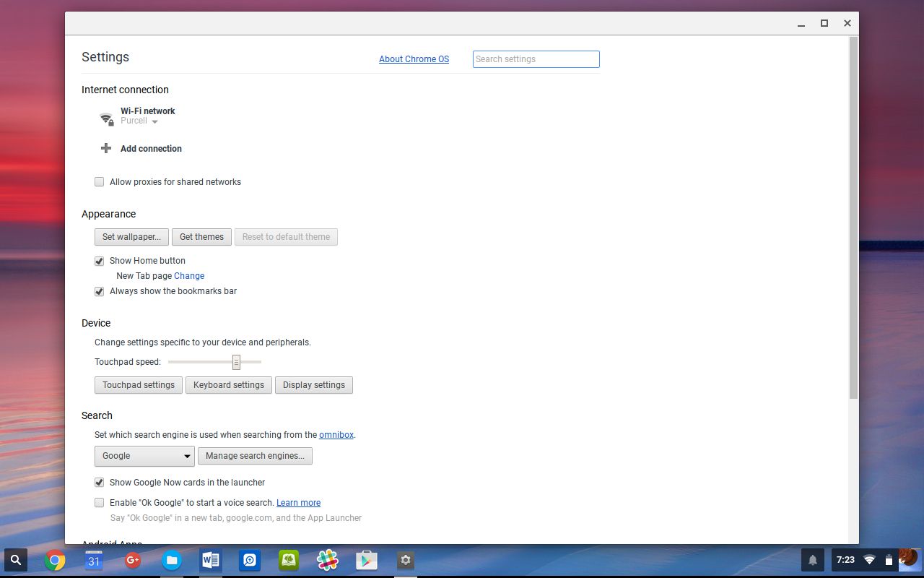Click the plus icon beside Add connection
The height and width of the screenshot is (578, 924).
pos(106,148)
